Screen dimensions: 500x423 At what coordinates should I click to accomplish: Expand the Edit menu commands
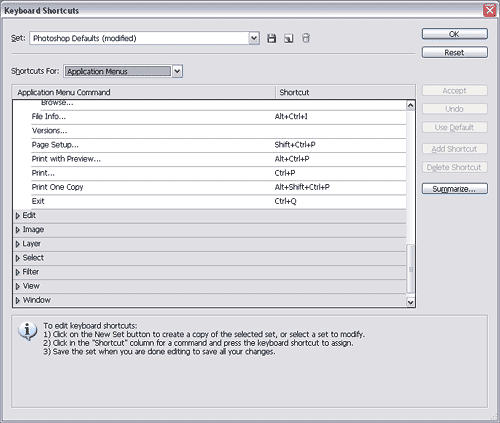(x=18, y=216)
